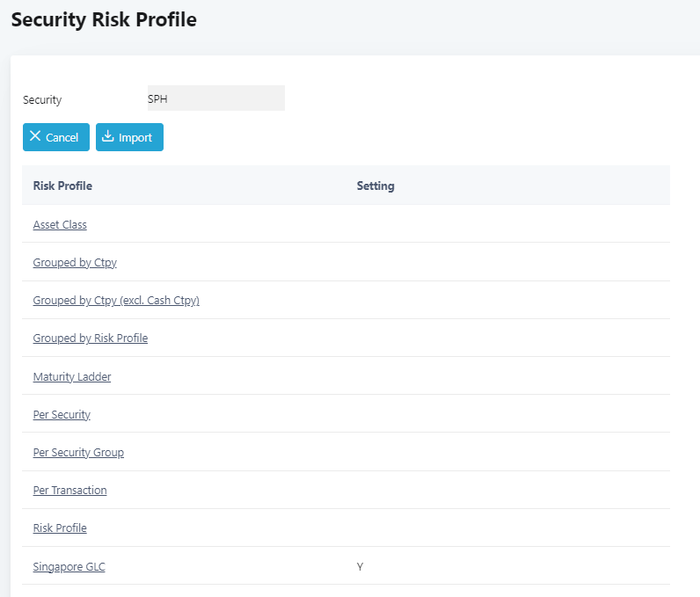Select Grouped by Ctpy (excl. Cash Ctpy) link
The width and height of the screenshot is (700, 597).
(x=116, y=301)
